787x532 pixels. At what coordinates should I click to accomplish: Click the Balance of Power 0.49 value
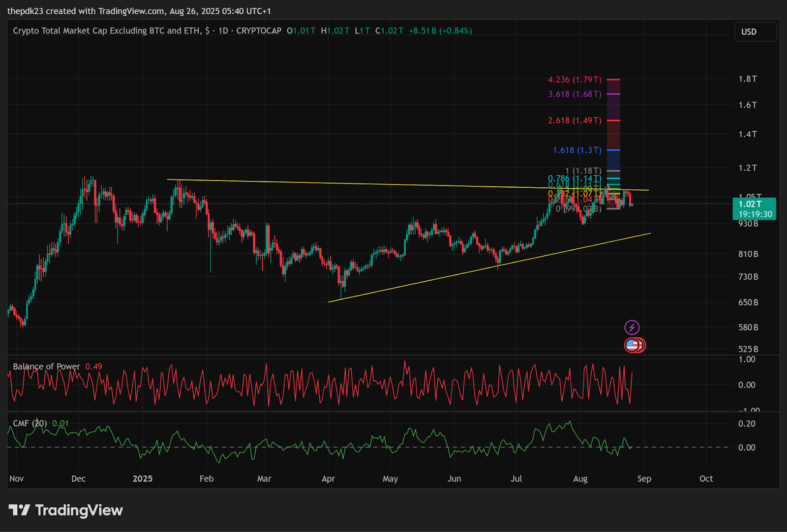point(93,367)
